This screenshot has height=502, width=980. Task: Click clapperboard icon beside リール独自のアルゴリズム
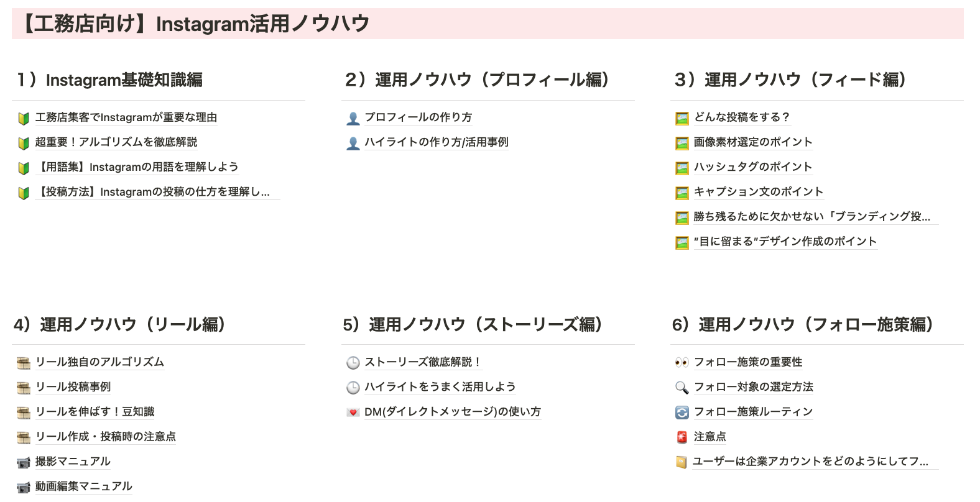tap(24, 363)
